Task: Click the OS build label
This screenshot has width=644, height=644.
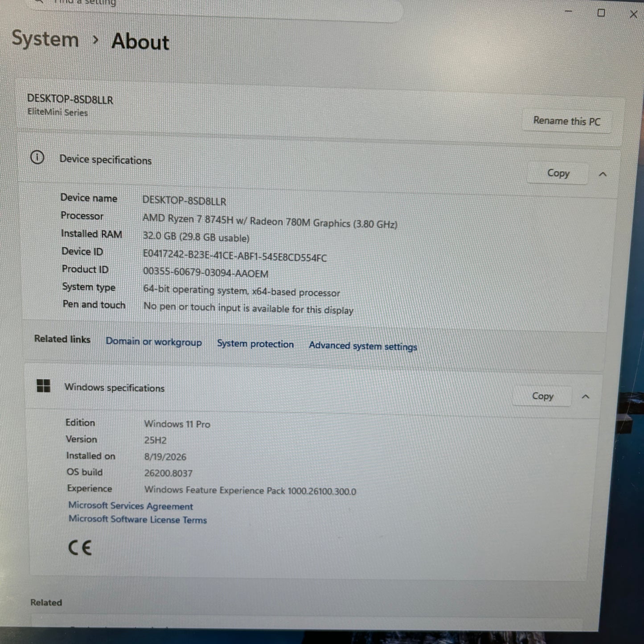Action: tap(85, 472)
